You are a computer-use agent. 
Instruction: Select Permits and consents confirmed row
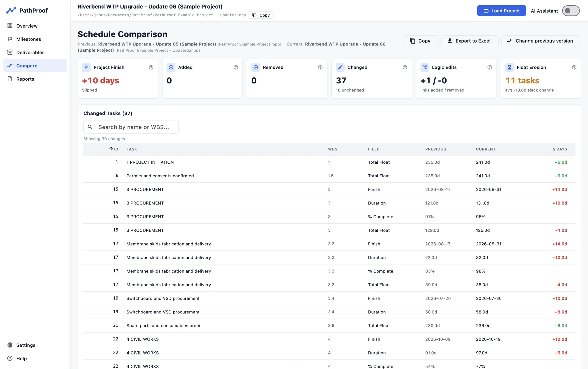[x=329, y=176]
